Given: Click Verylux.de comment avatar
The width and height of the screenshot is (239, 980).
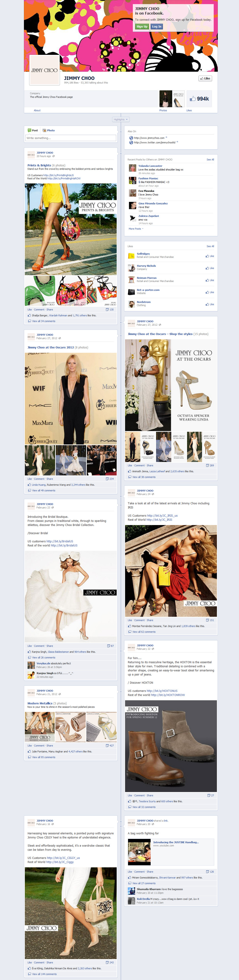Looking at the screenshot, I should 31,665.
